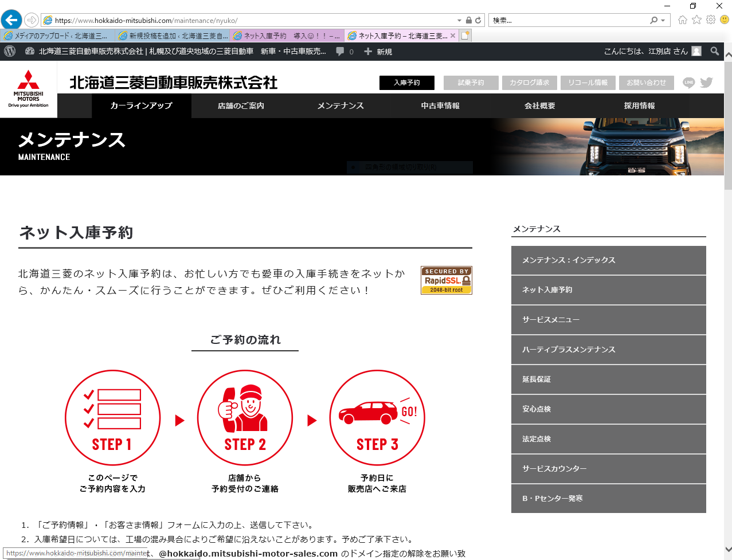Click the STEP 3 car GO icon
The height and width of the screenshot is (560, 732).
click(x=377, y=417)
